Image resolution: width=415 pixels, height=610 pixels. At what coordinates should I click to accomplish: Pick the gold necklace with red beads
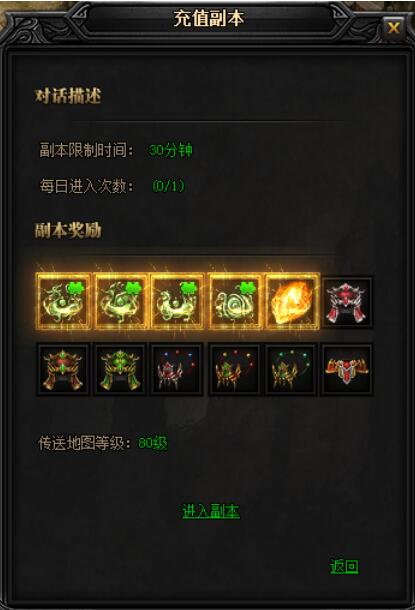pos(234,370)
